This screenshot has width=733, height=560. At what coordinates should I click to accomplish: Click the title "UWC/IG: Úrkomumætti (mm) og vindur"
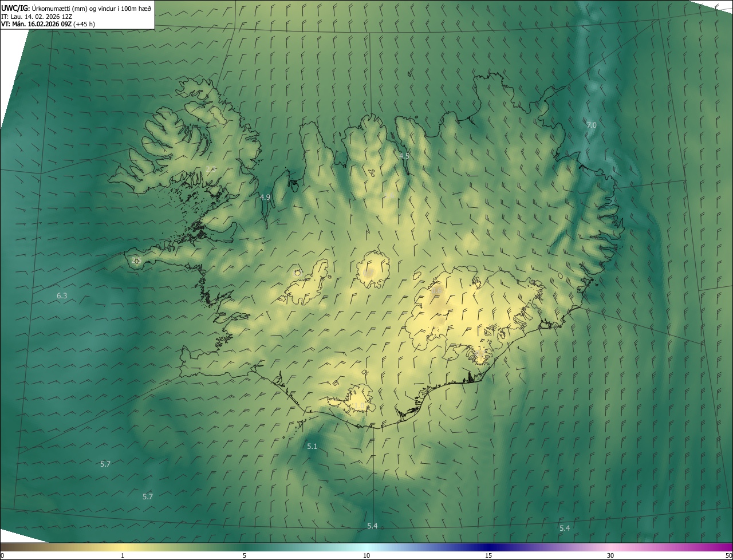(60, 8)
